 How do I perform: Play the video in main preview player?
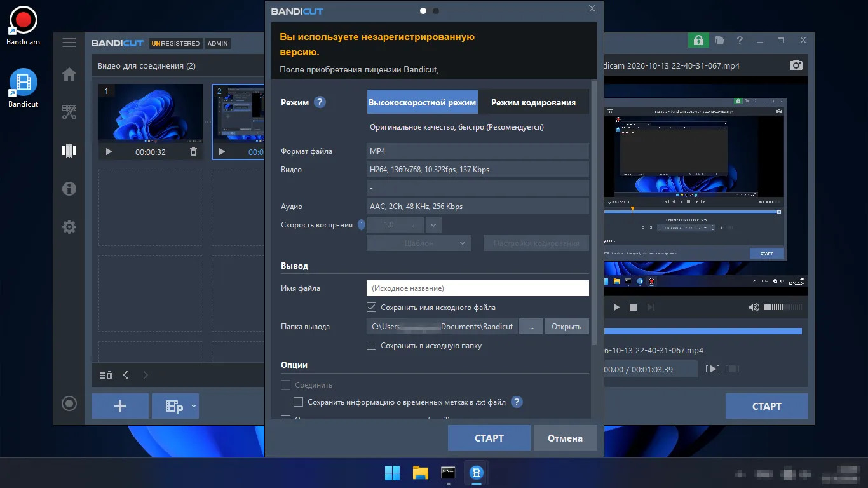click(616, 307)
